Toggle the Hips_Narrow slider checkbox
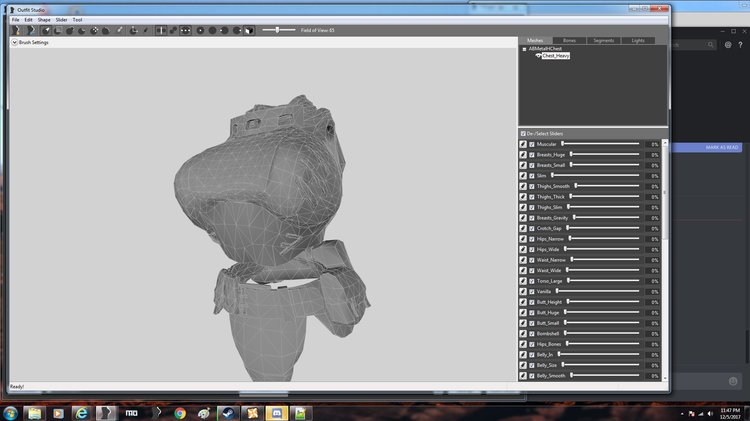The height and width of the screenshot is (421, 750). pyautogui.click(x=531, y=239)
